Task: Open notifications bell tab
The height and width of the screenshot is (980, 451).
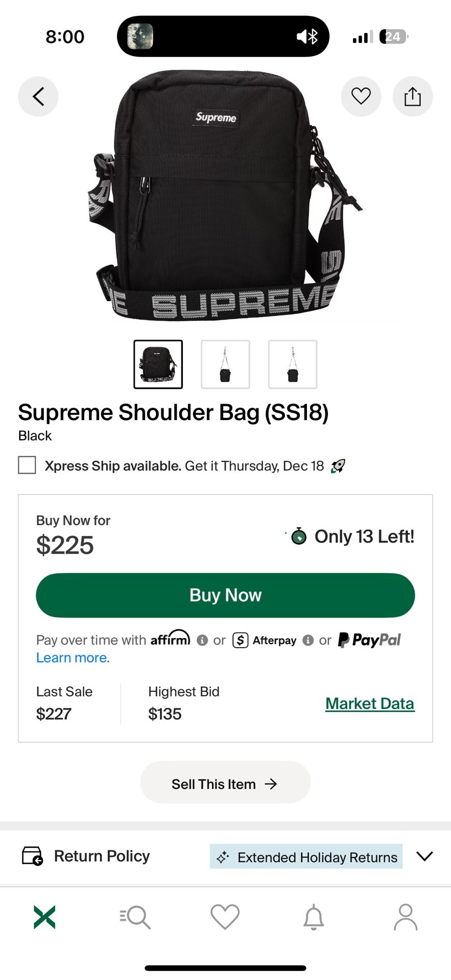Action: [x=314, y=917]
